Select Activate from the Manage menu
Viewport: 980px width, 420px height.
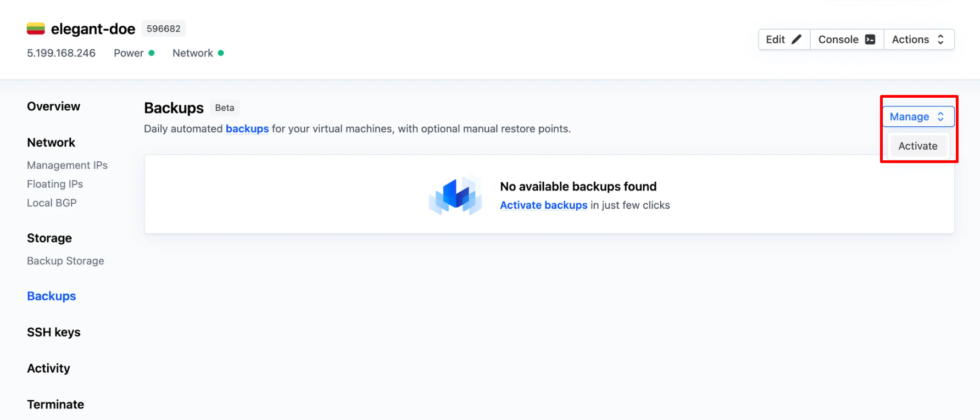click(x=917, y=146)
